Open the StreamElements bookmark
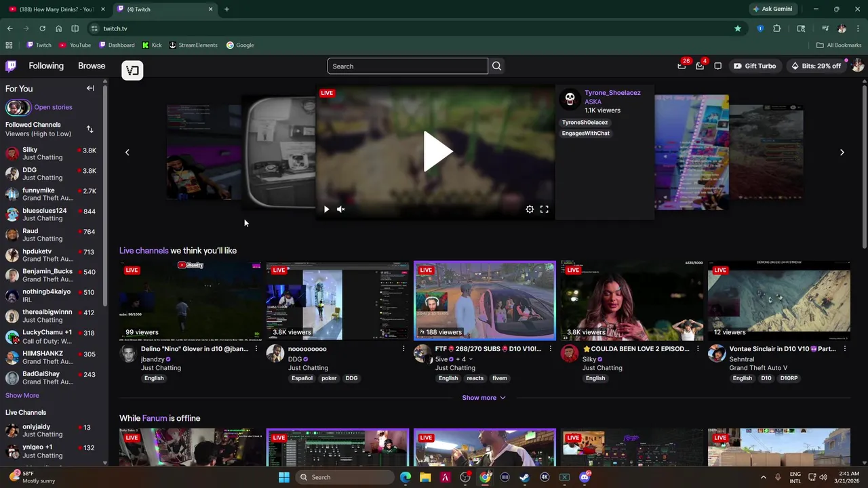The image size is (868, 488). pyautogui.click(x=193, y=45)
